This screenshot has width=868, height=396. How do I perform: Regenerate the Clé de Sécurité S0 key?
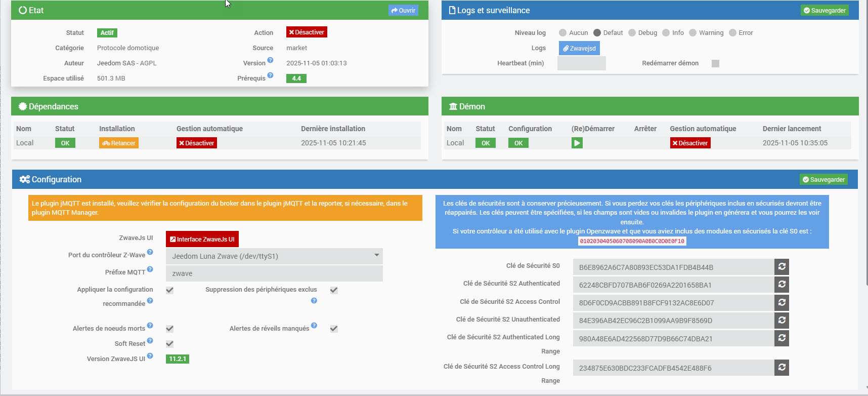click(782, 267)
